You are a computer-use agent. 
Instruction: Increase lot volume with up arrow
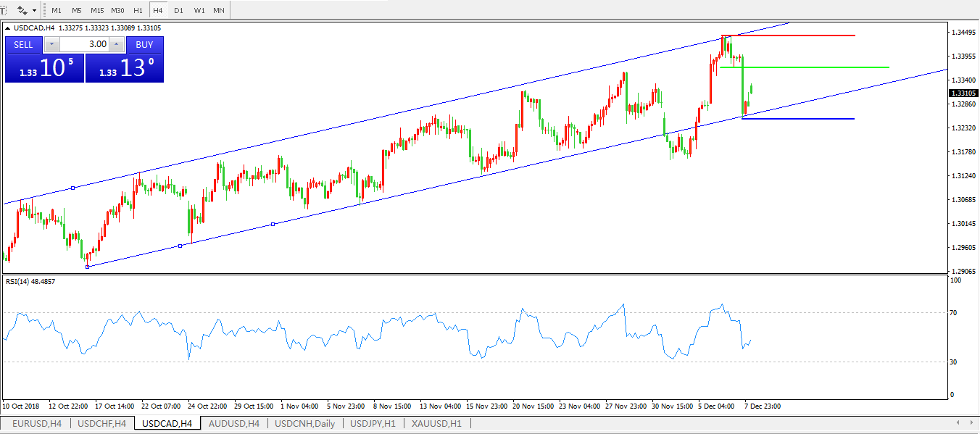pyautogui.click(x=117, y=44)
